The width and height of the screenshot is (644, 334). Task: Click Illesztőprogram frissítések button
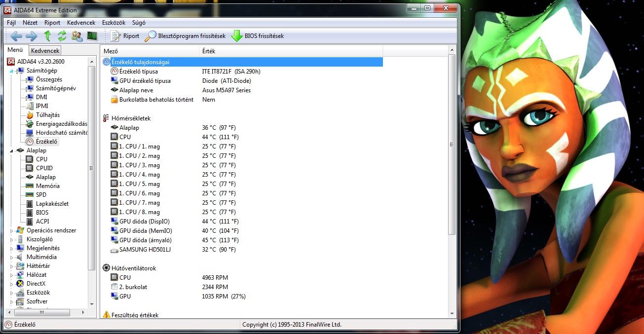tap(185, 36)
